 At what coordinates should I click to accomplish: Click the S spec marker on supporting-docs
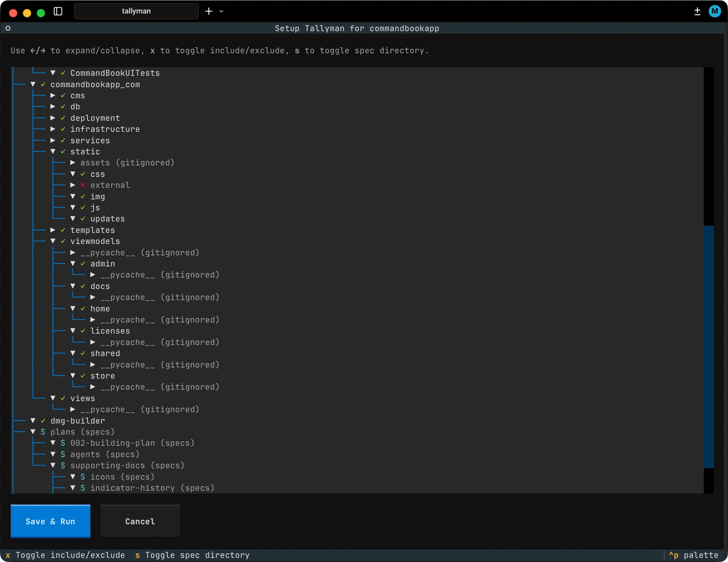point(63,465)
